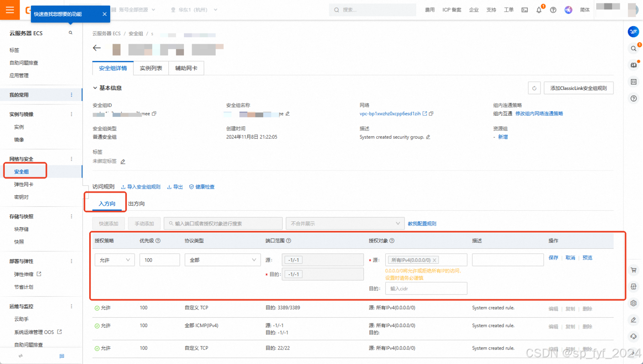Click the magnifier search icon in right sidebar
Viewport: 643px width, 364px height.
pyautogui.click(x=633, y=48)
